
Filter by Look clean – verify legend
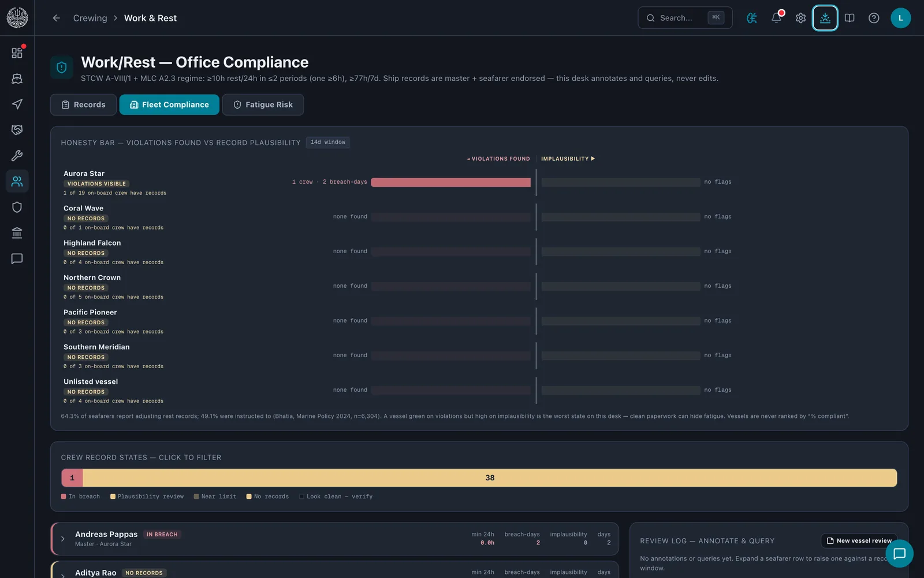(x=336, y=497)
